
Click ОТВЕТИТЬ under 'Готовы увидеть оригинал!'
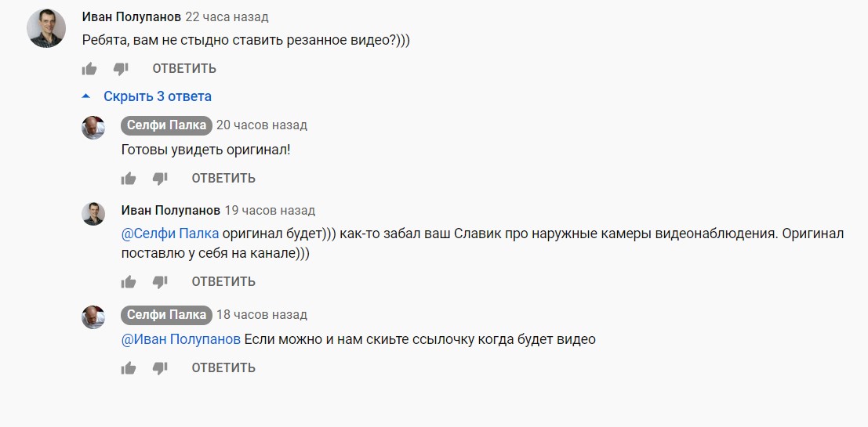click(x=223, y=178)
